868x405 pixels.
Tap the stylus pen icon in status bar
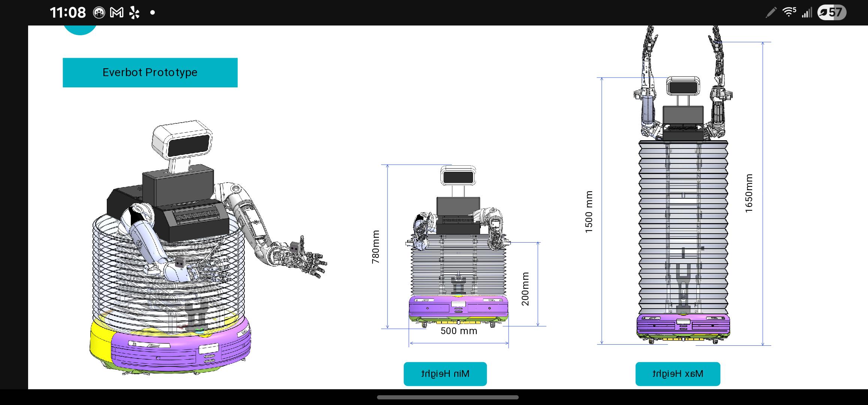click(x=771, y=13)
